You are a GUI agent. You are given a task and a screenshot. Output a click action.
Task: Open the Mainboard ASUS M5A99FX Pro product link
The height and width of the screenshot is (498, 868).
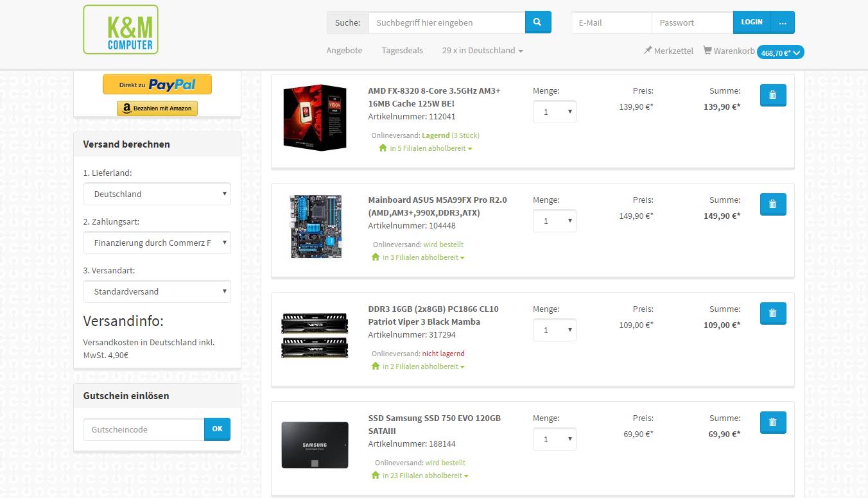pyautogui.click(x=437, y=206)
